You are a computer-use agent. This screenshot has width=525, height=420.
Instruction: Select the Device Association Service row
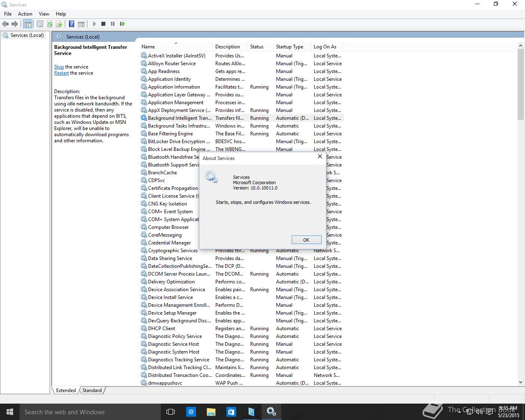coord(242,290)
